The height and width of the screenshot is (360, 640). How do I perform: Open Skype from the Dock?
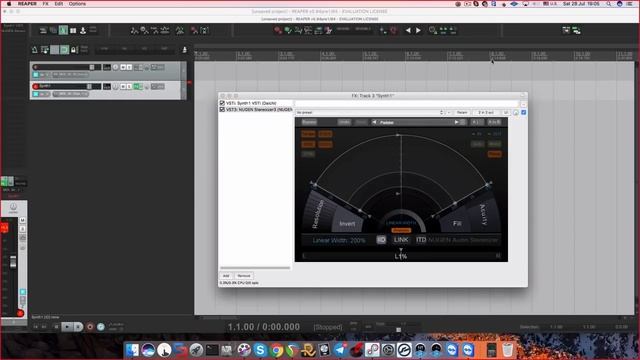coord(260,350)
